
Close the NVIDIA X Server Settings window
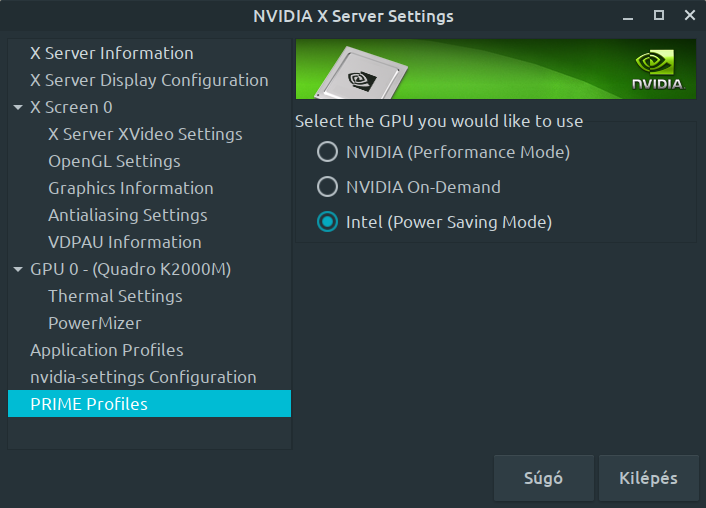click(690, 15)
